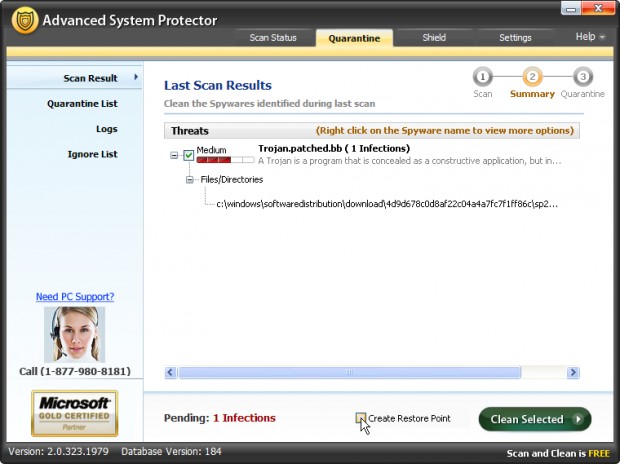Open Quarantine List in the sidebar
Viewport: 620px width, 464px height.
(82, 104)
